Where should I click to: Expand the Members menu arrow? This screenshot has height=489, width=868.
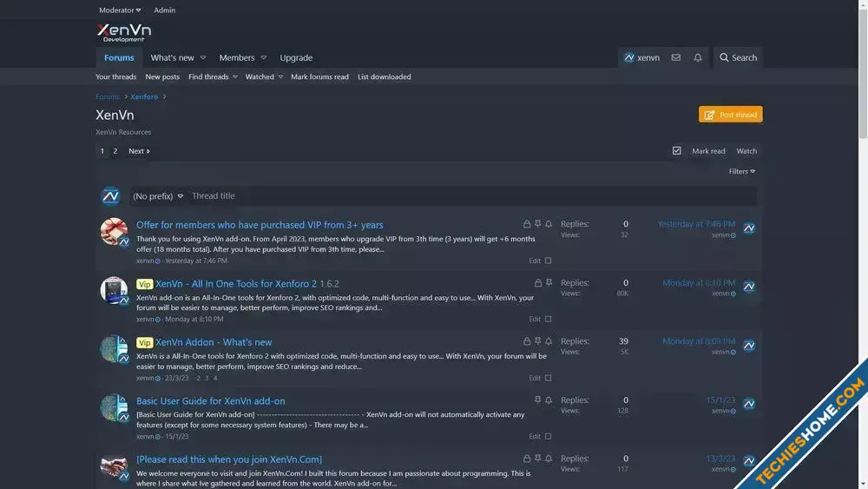coord(264,57)
